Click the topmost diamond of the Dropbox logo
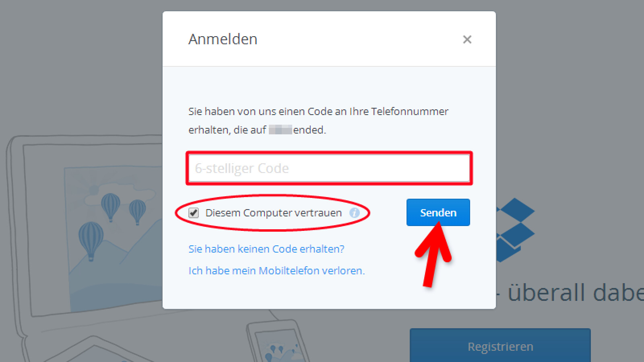 516,209
